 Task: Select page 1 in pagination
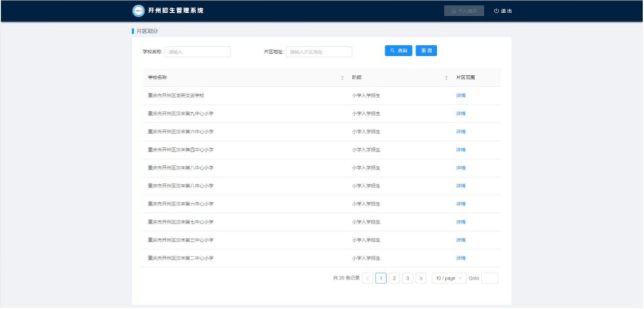tap(381, 278)
